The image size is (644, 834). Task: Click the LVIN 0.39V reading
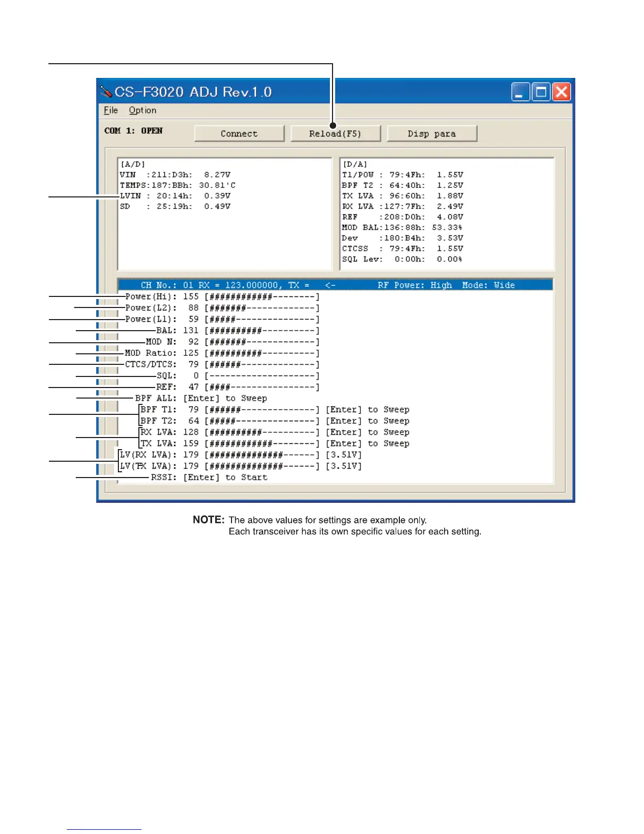click(x=175, y=196)
